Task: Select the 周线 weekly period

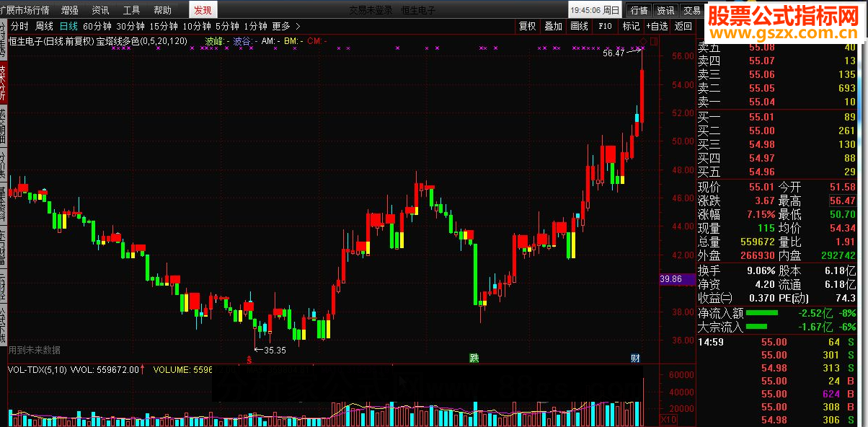Action: click(x=44, y=26)
